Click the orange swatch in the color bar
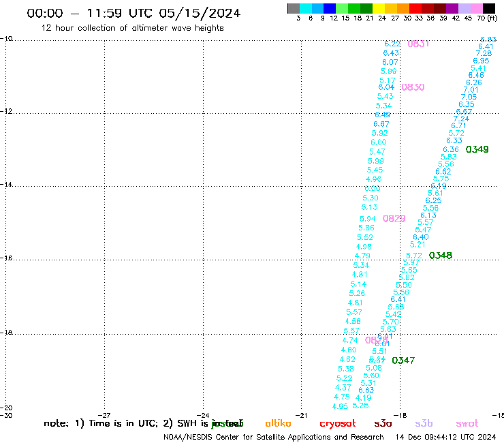The width and height of the screenshot is (504, 443). coord(403,8)
